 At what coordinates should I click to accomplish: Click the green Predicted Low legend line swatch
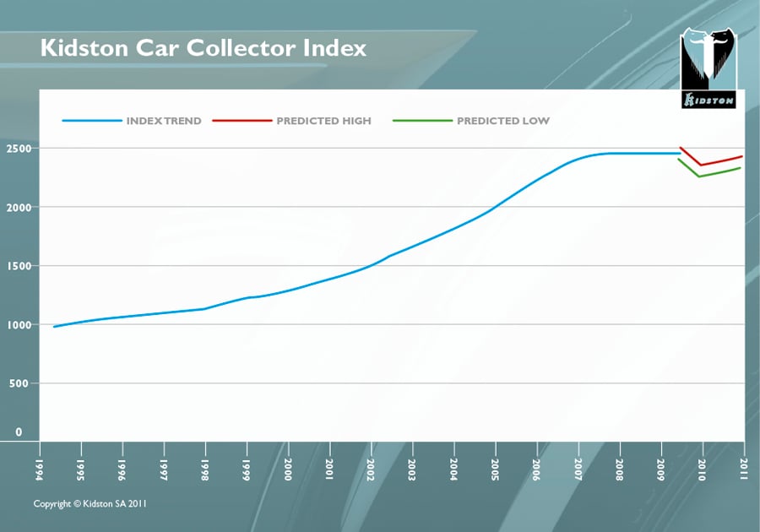click(x=422, y=121)
